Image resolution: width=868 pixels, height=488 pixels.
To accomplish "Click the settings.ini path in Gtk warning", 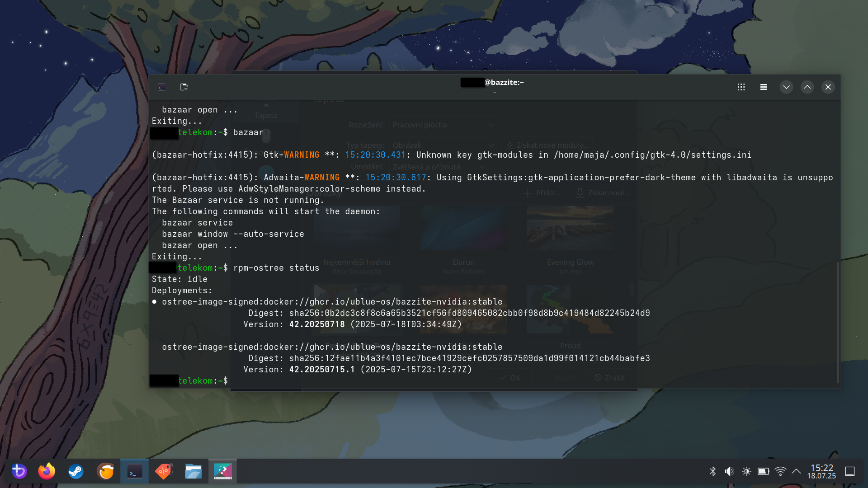I will [652, 155].
